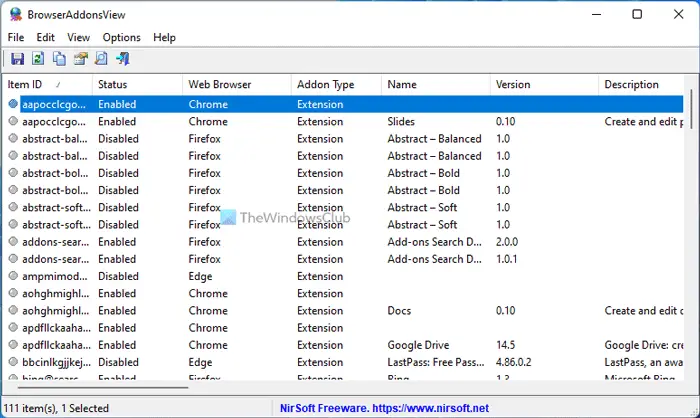Click 'Enabled' in the version 1.0.1 row

[117, 259]
